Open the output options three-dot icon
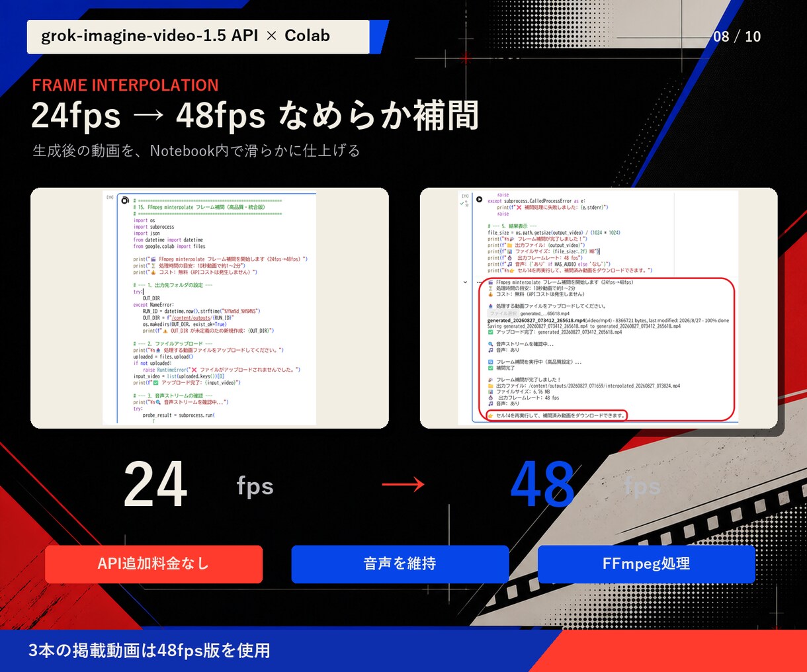Screen dimensions: 807x672 point(478,282)
